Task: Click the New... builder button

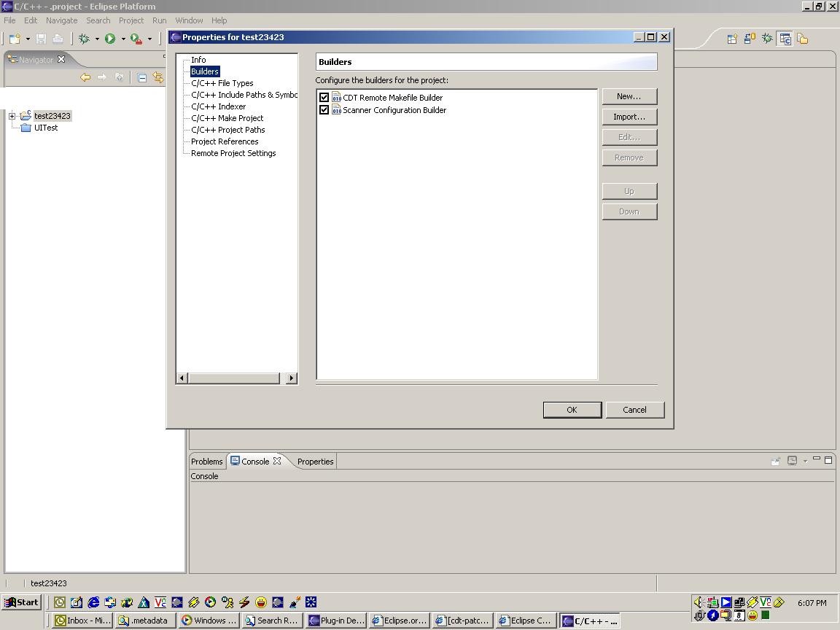Action: tap(629, 96)
